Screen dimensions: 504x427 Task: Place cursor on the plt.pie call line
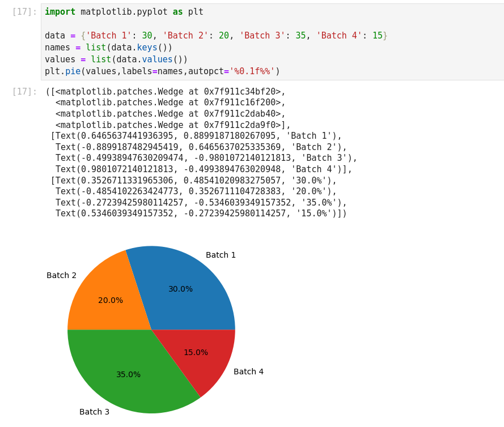(x=162, y=71)
